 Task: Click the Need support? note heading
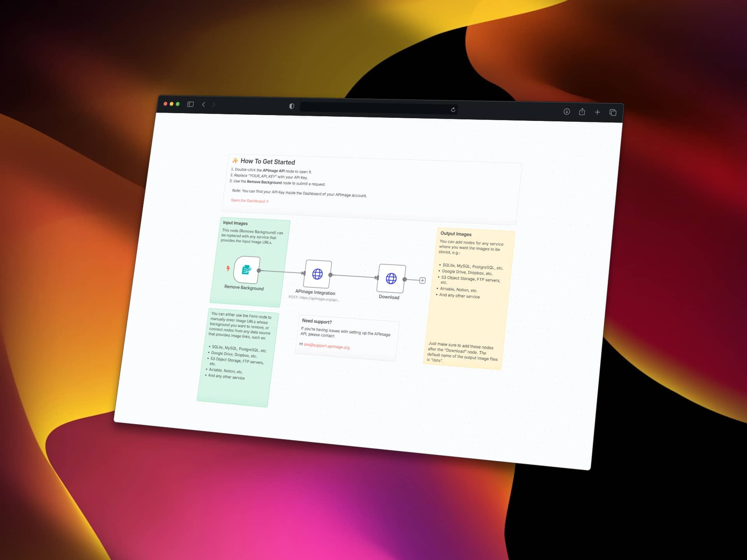pyautogui.click(x=317, y=321)
